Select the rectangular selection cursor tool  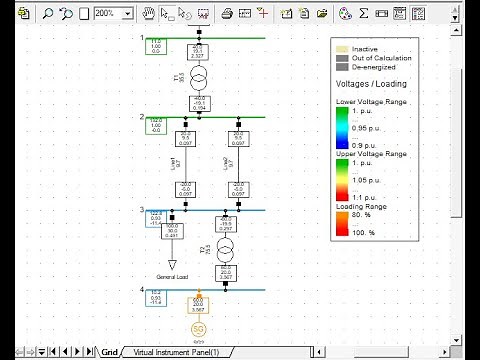(167, 13)
